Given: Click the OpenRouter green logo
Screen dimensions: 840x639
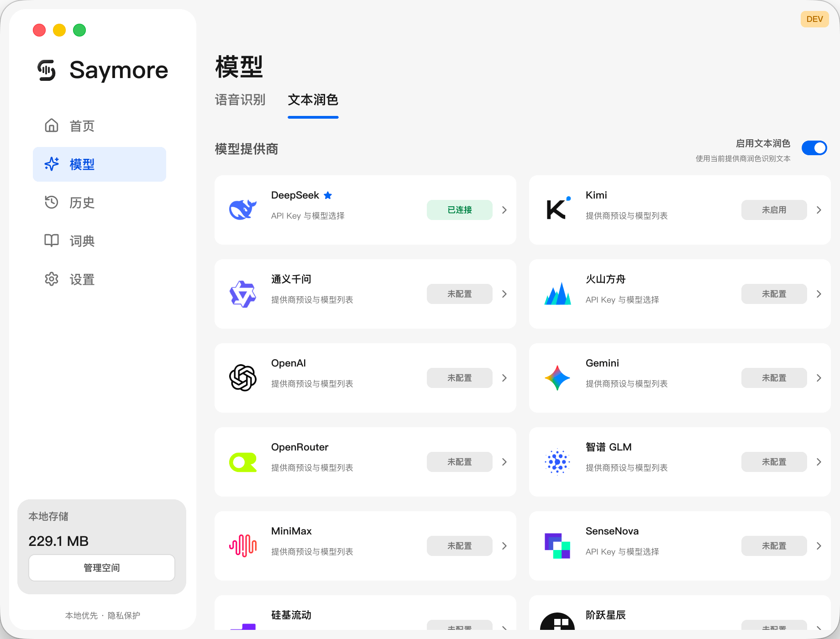Looking at the screenshot, I should (x=243, y=462).
